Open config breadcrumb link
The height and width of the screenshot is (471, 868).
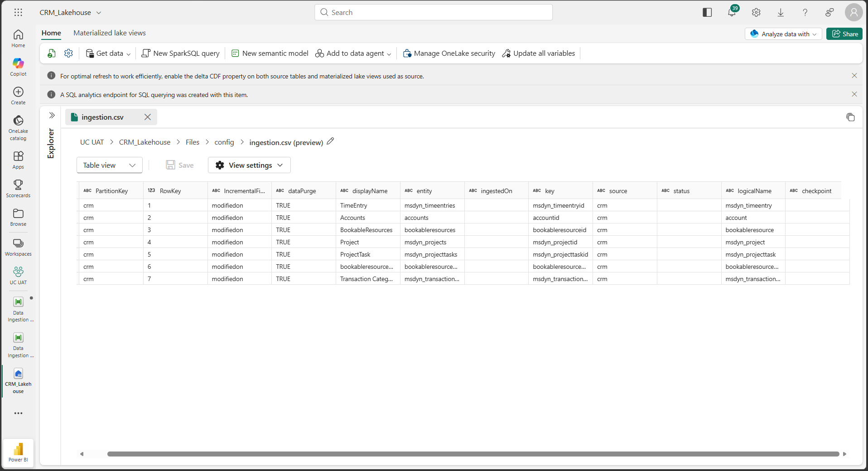point(224,142)
